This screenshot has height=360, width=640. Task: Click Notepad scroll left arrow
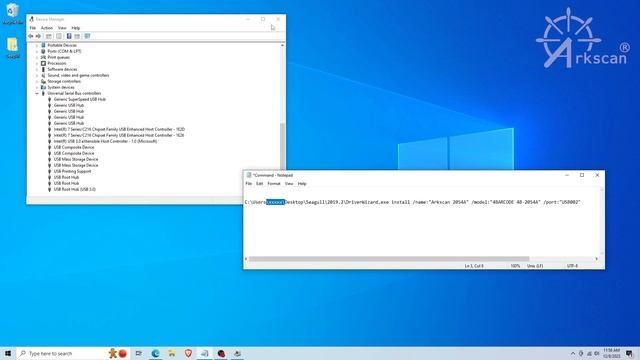point(246,259)
